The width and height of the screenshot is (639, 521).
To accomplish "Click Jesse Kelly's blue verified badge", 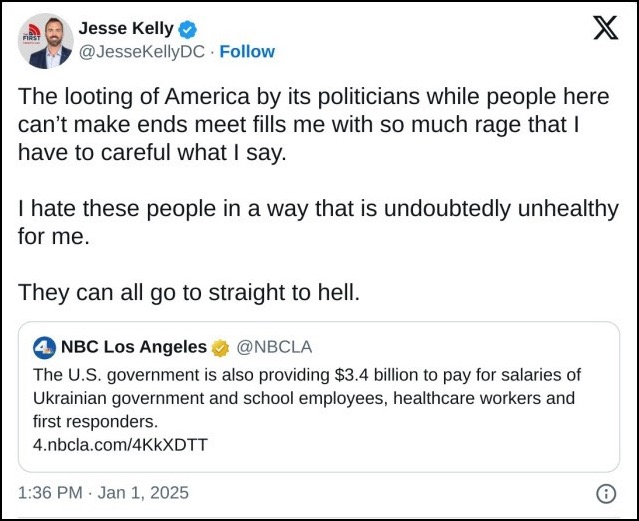I will pyautogui.click(x=188, y=29).
